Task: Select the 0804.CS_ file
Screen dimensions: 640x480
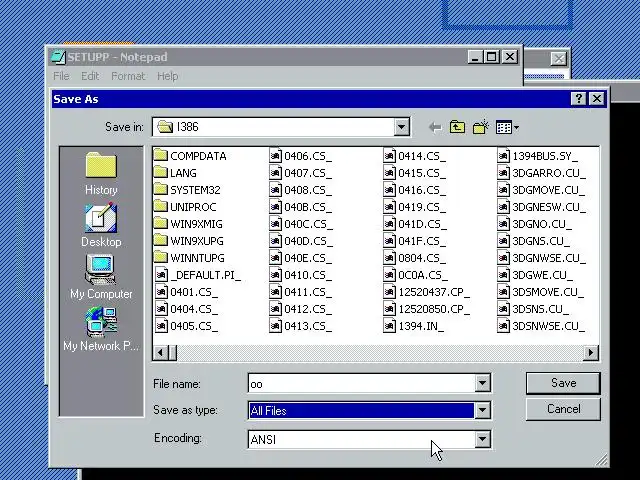Action: 414,258
